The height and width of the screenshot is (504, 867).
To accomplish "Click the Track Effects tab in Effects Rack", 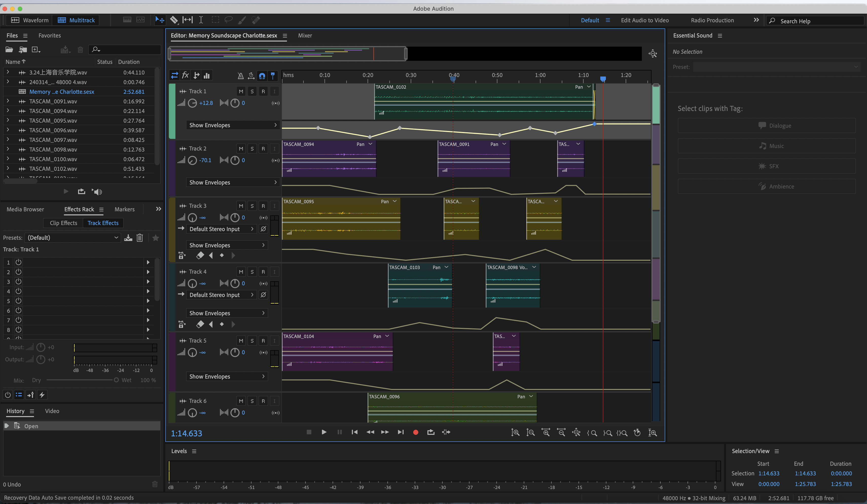I will [103, 222].
